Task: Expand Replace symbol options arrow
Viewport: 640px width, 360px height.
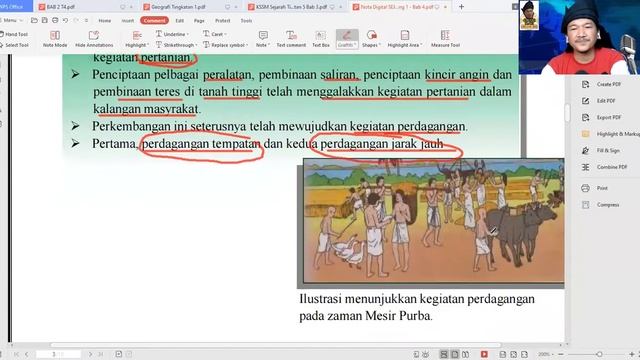Action: pyautogui.click(x=247, y=45)
